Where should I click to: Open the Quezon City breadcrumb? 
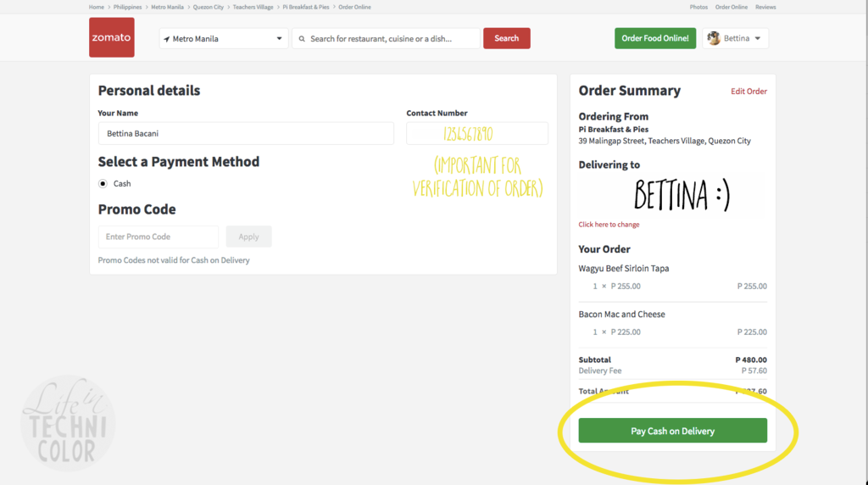209,7
